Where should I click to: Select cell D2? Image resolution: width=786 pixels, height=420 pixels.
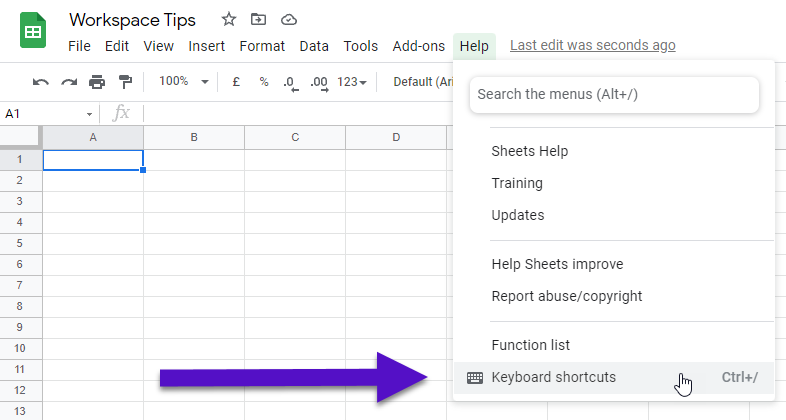point(396,180)
